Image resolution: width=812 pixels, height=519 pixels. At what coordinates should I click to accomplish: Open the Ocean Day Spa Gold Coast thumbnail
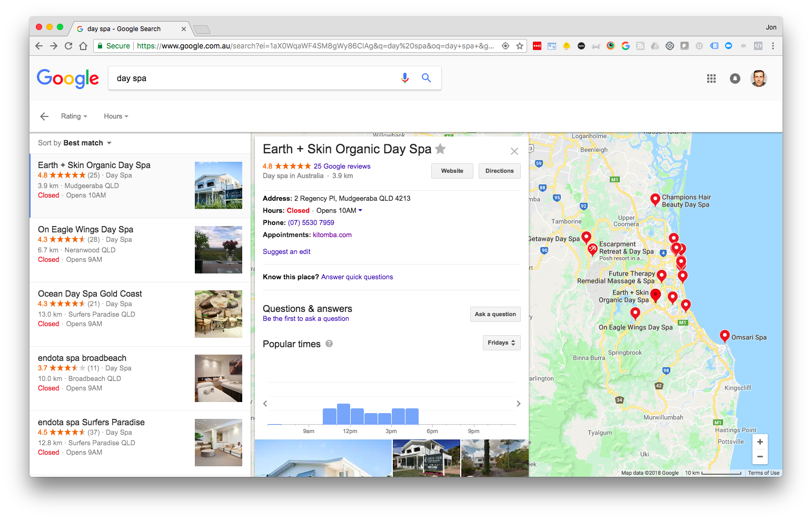[219, 314]
